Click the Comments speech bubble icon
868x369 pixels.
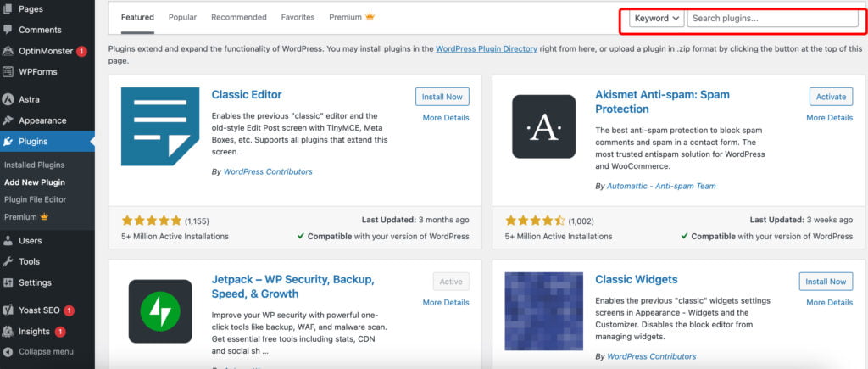coord(8,30)
